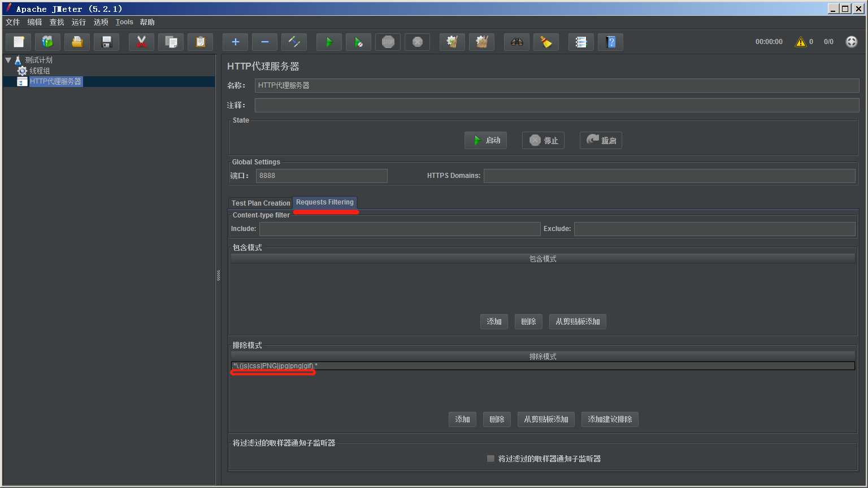This screenshot has height=488, width=868.
Task: Open the 运行 menu
Action: (x=79, y=22)
